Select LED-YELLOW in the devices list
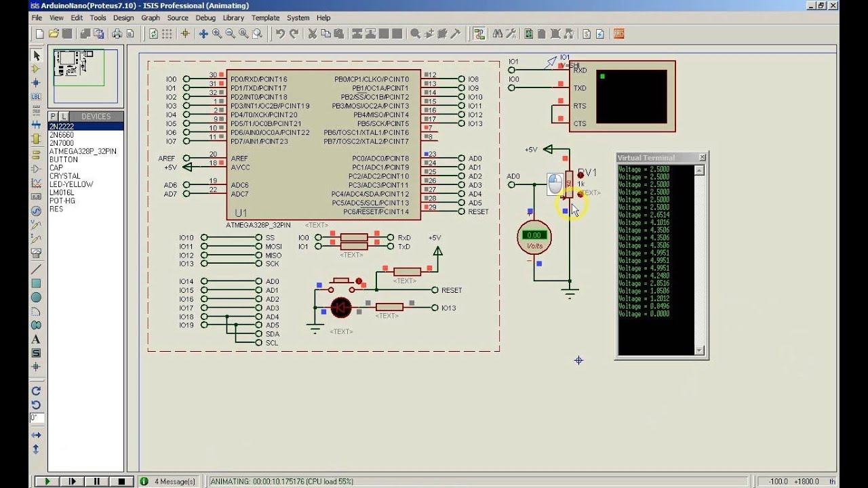The width and height of the screenshot is (868, 488). (x=86, y=184)
